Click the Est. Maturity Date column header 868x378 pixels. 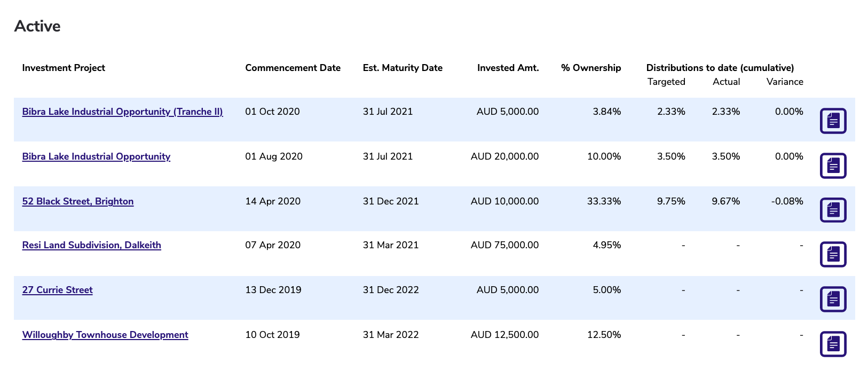click(403, 68)
